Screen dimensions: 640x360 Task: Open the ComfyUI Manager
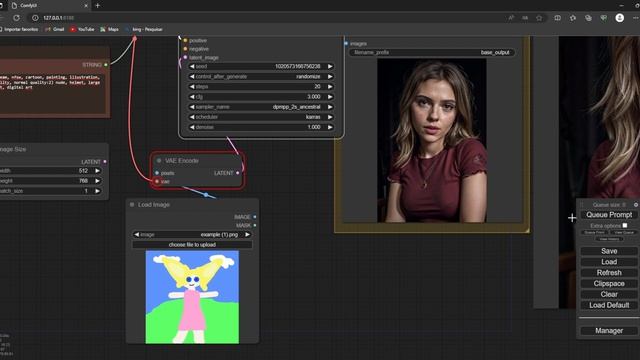[x=609, y=331]
